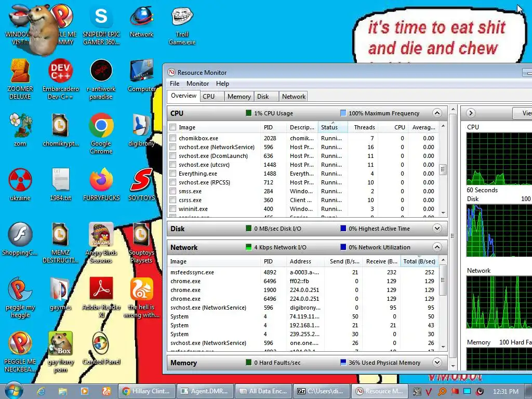Check the smss.exe process checkbox
Screen dimensions: 532x399
[172, 191]
